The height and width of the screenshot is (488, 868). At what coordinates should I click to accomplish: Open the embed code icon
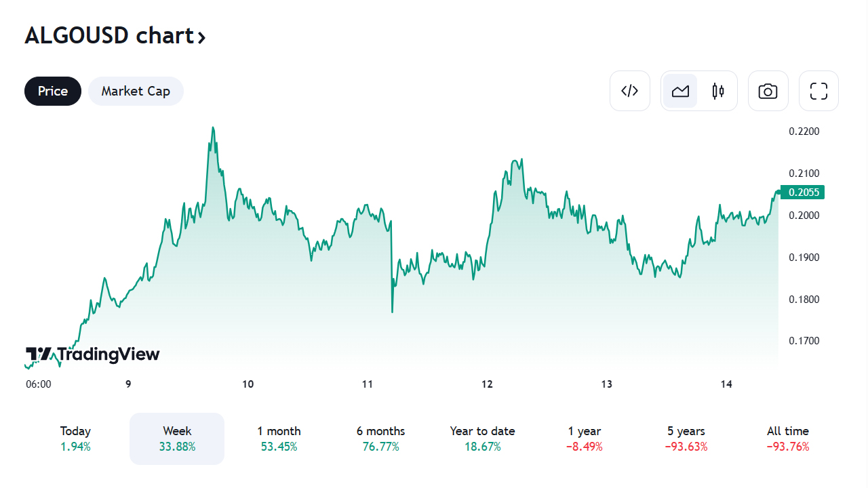pyautogui.click(x=630, y=91)
